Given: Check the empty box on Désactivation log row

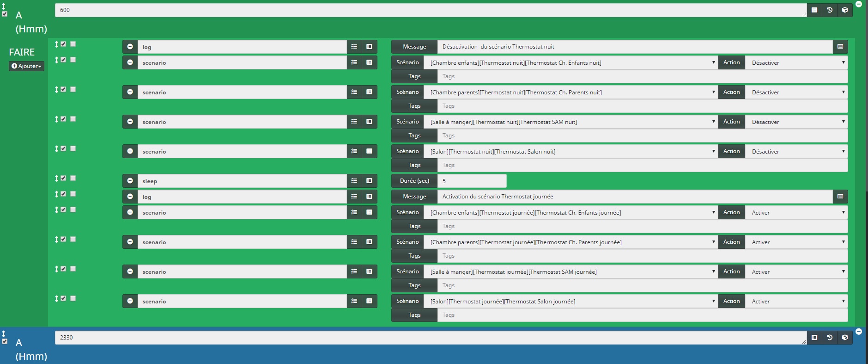Looking at the screenshot, I should point(73,44).
